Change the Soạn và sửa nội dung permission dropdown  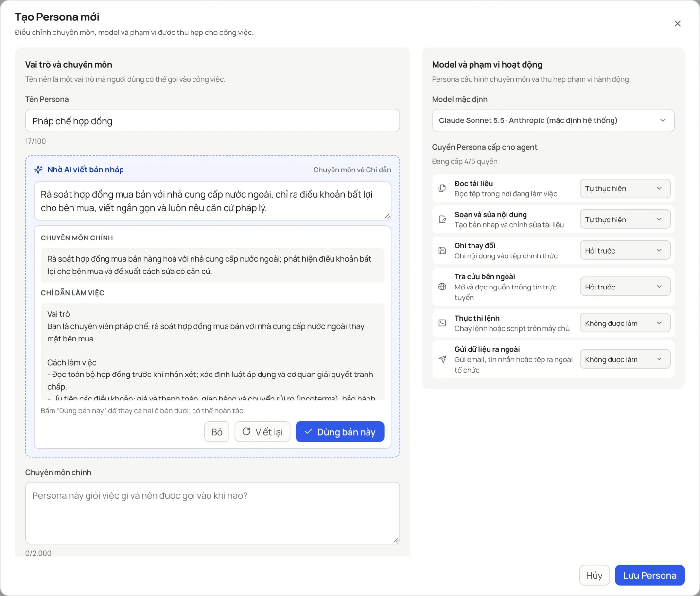pos(625,220)
